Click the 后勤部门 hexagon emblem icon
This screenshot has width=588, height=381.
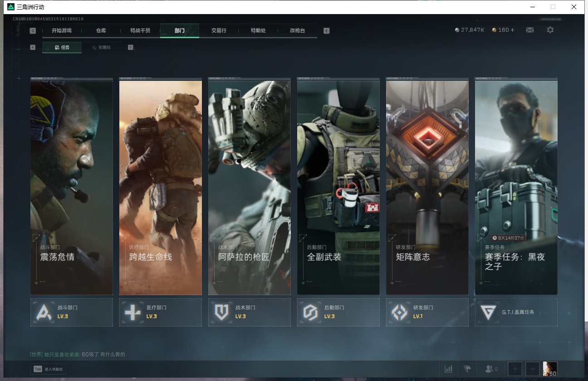[311, 312]
